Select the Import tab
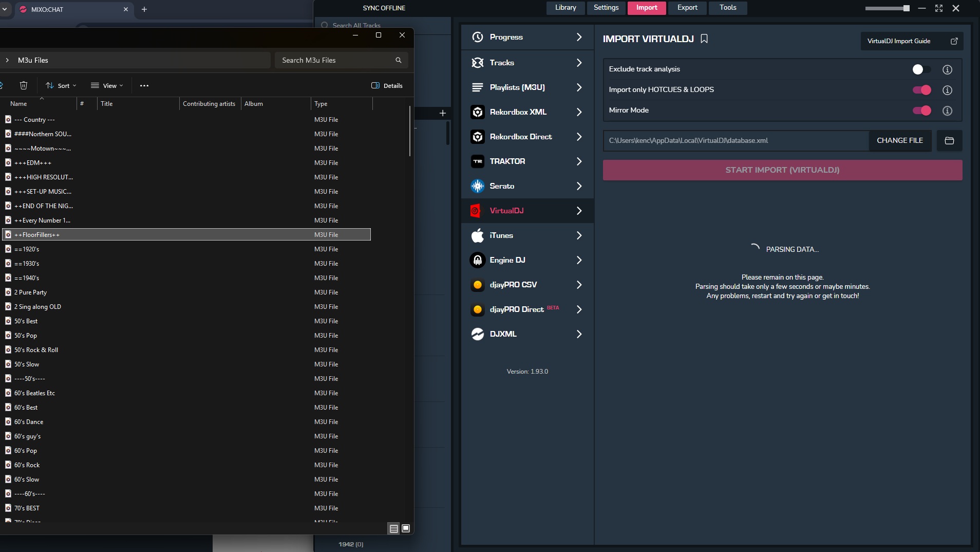The height and width of the screenshot is (552, 980). tap(647, 8)
